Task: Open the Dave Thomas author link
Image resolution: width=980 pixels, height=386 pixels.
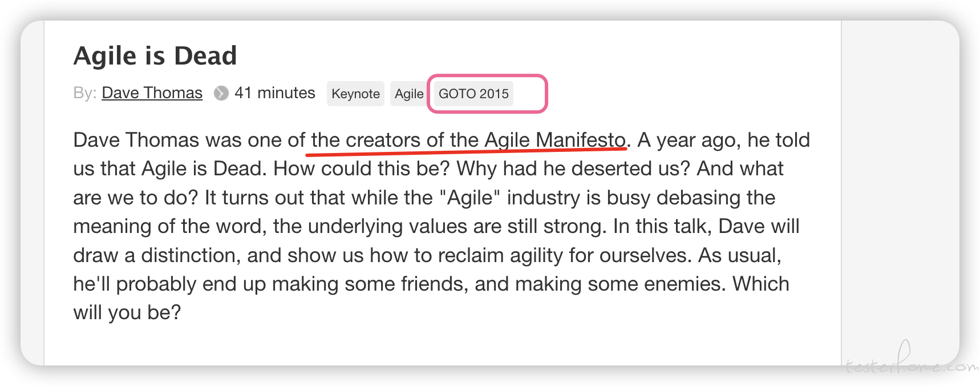Action: (x=152, y=93)
